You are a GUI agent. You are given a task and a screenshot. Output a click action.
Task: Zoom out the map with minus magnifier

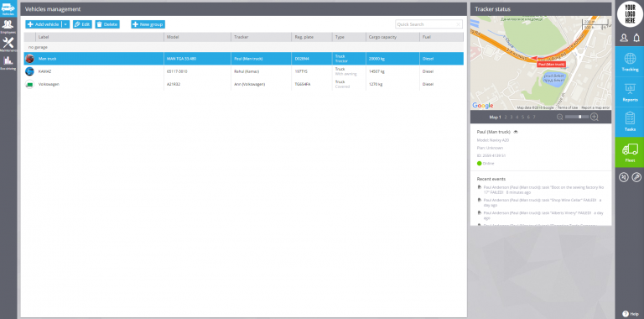tap(559, 118)
